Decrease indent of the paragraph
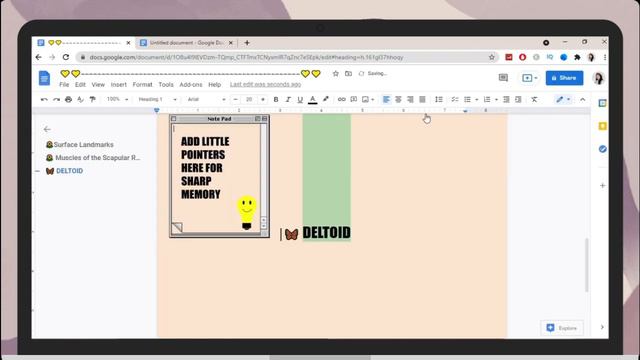 [506, 99]
